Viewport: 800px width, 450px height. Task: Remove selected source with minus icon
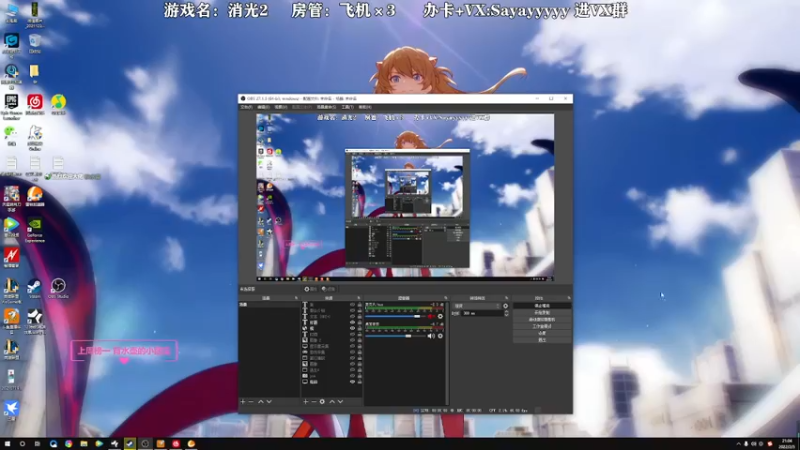pos(313,402)
